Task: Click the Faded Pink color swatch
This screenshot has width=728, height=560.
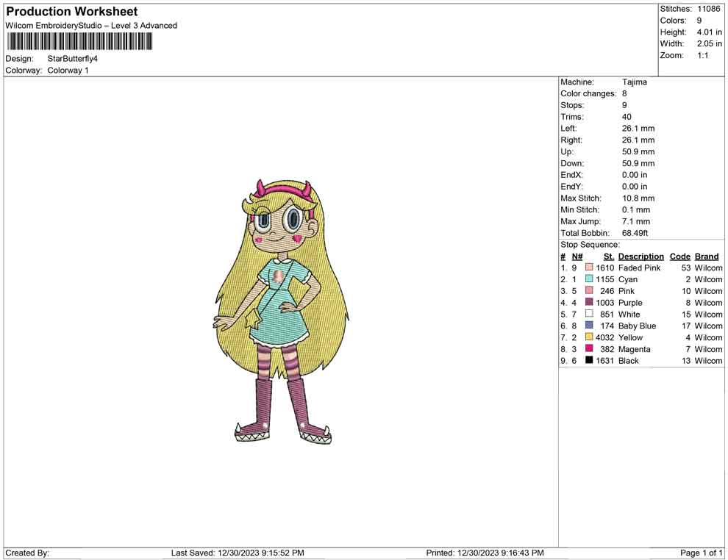Action: coord(589,268)
